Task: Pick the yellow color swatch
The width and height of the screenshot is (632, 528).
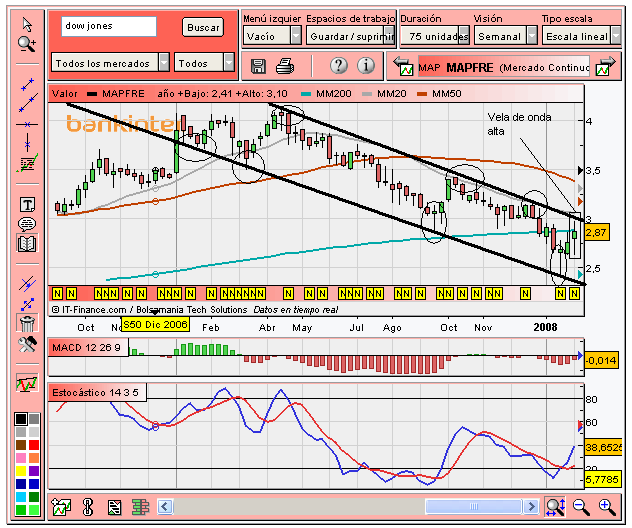Action: click(21, 471)
